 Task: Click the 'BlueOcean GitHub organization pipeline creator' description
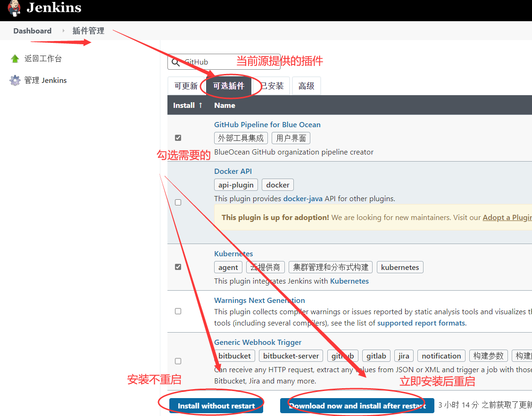(294, 152)
